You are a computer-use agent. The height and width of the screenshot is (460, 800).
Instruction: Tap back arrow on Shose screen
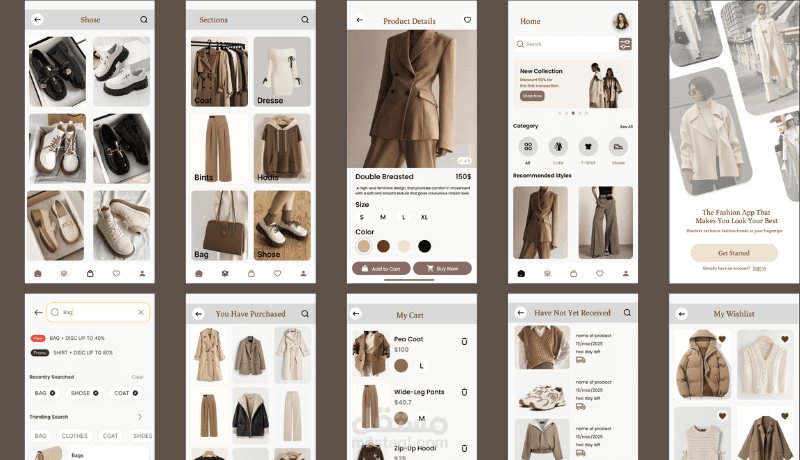point(37,19)
